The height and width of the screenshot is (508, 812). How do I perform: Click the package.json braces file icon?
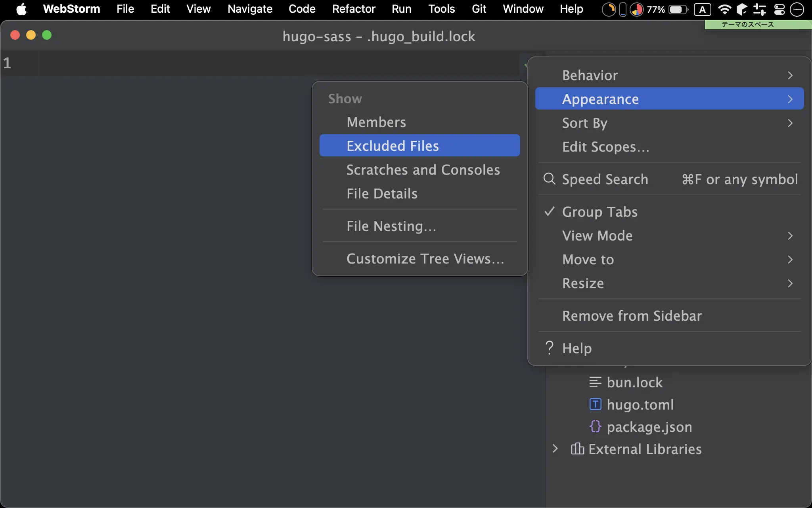pyautogui.click(x=595, y=427)
